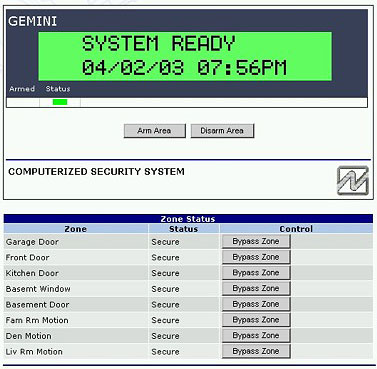Bypass the Den Motion zone
This screenshot has width=377, height=369.
coord(256,335)
